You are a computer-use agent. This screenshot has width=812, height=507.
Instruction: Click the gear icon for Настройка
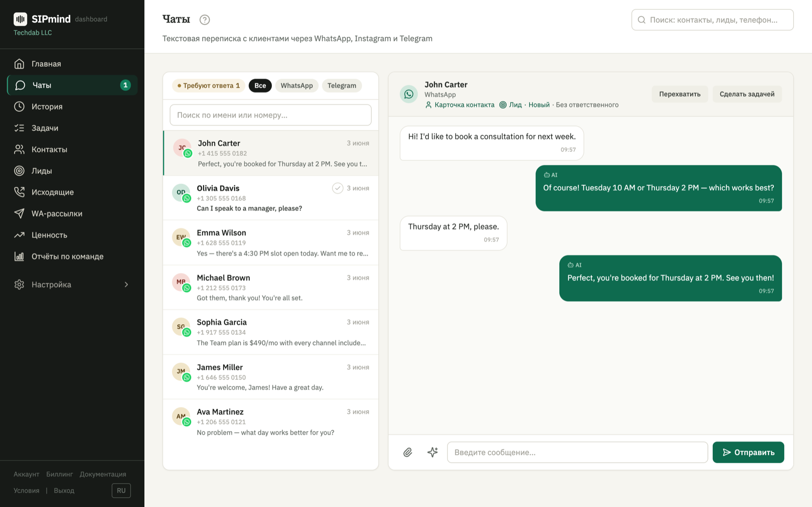(19, 285)
